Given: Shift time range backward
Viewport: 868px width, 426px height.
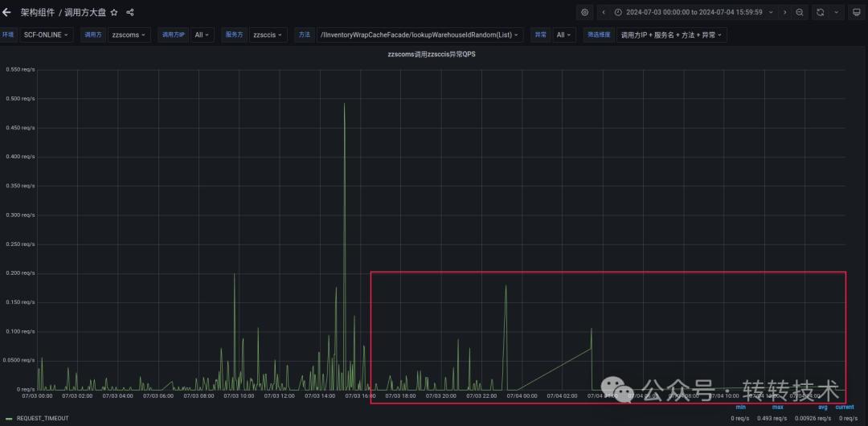Looking at the screenshot, I should (604, 12).
